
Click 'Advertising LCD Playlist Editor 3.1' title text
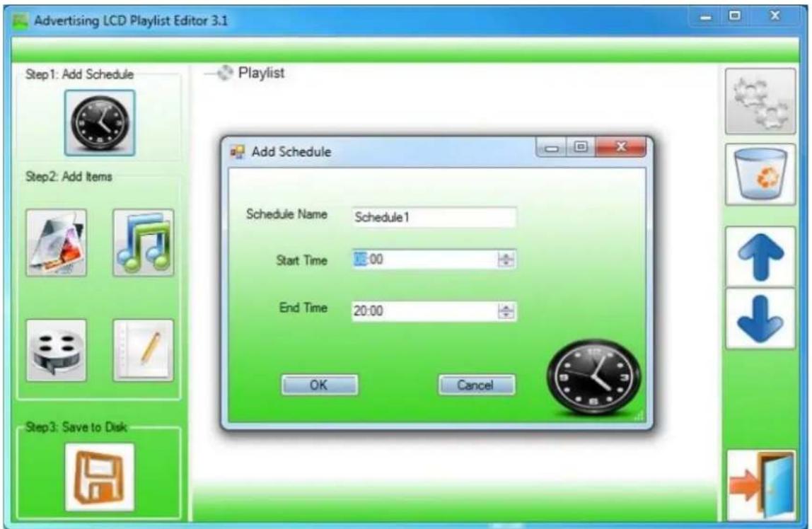(131, 21)
